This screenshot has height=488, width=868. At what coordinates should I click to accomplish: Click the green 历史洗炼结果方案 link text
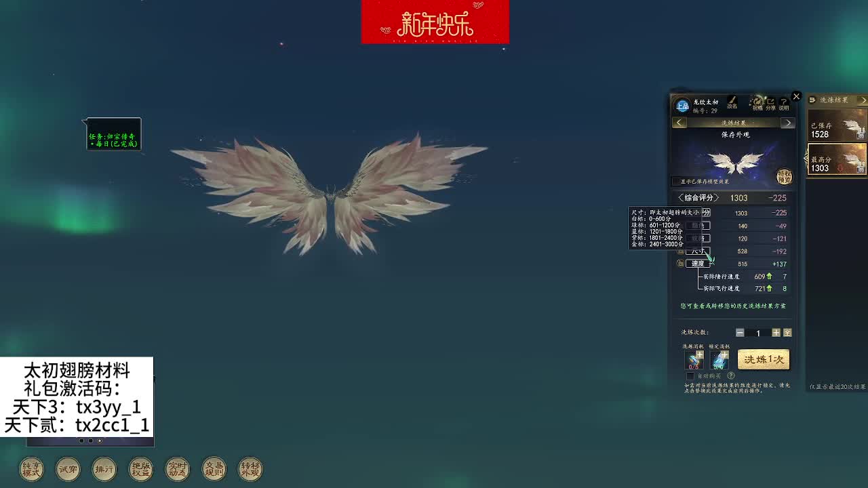click(x=733, y=306)
